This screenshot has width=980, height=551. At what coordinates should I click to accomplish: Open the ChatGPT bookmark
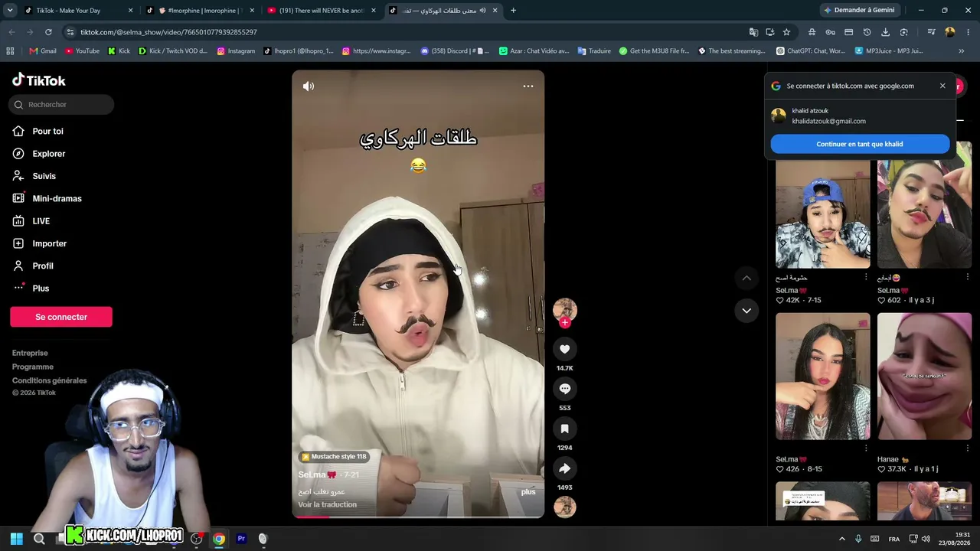pyautogui.click(x=811, y=51)
